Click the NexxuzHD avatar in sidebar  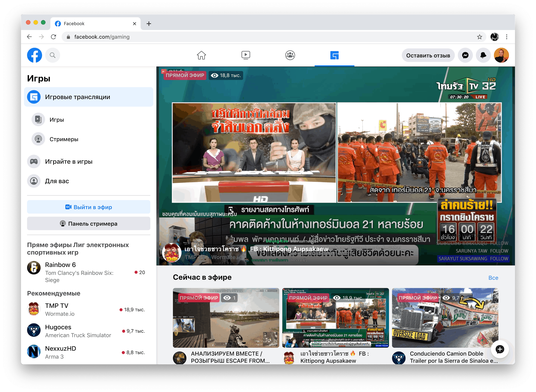34,352
